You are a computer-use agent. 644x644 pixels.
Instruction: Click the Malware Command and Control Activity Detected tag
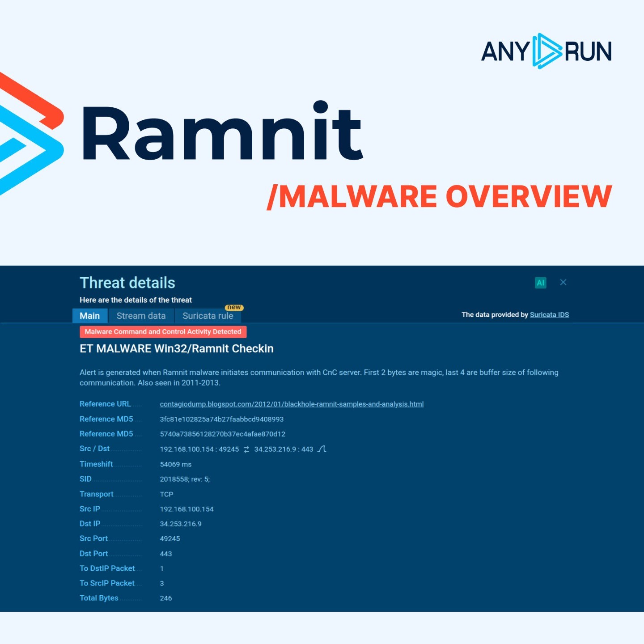coord(163,332)
